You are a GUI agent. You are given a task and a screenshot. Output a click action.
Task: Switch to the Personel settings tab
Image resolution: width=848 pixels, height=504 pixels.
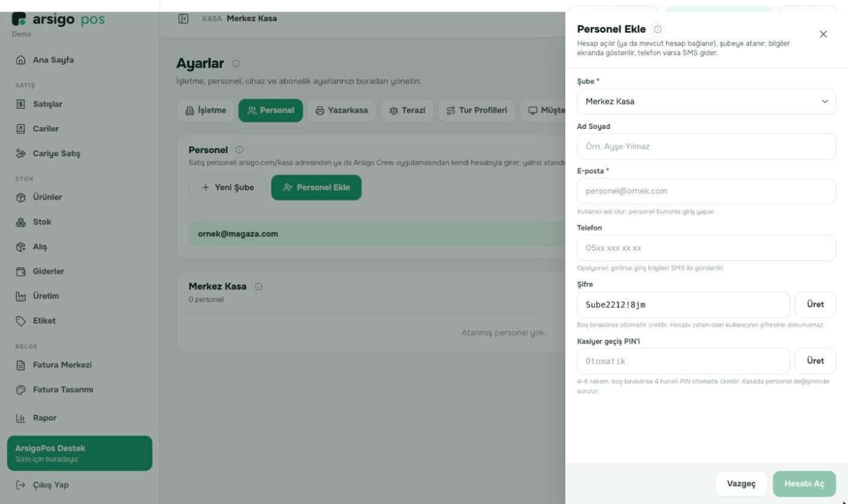271,110
